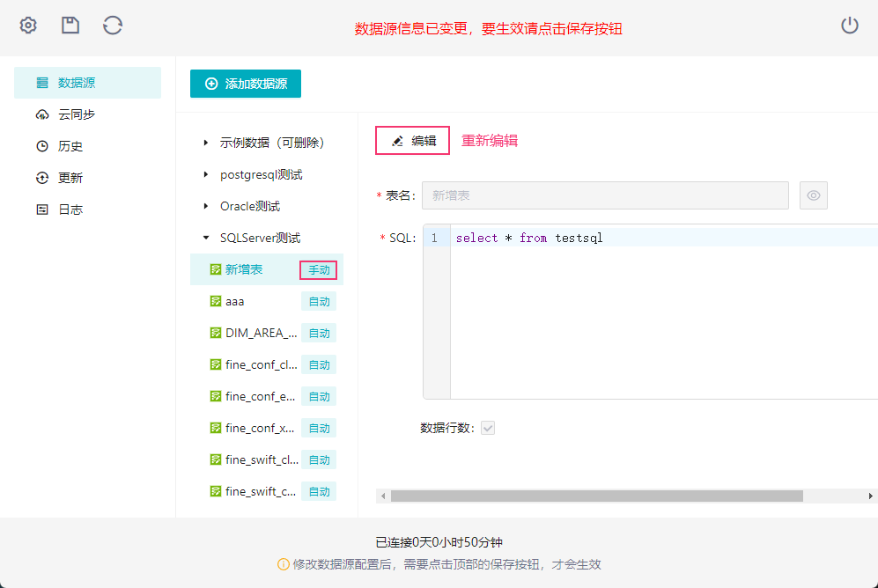Collapse the SQLServer测试 node

(206, 238)
